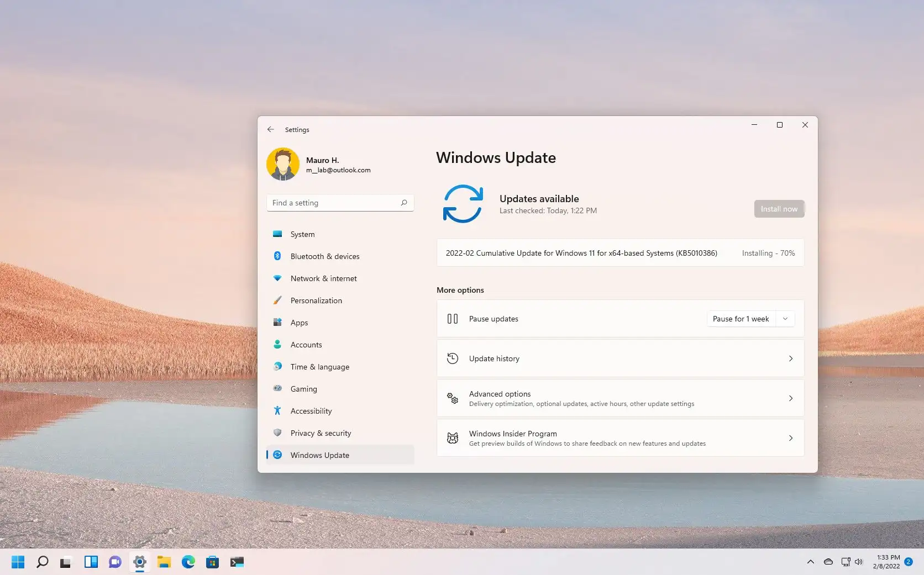The width and height of the screenshot is (924, 575).
Task: Click the Bluetooth & devices icon
Action: click(x=277, y=256)
